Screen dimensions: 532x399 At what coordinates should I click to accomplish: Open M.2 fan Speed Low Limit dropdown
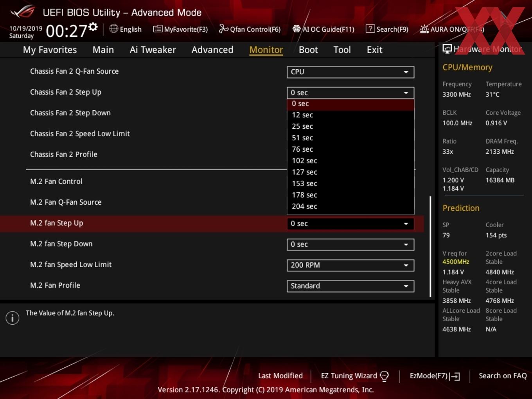[350, 265]
